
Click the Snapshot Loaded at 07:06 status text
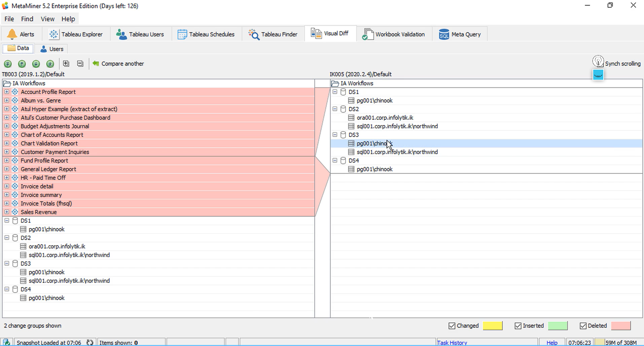[x=49, y=343]
